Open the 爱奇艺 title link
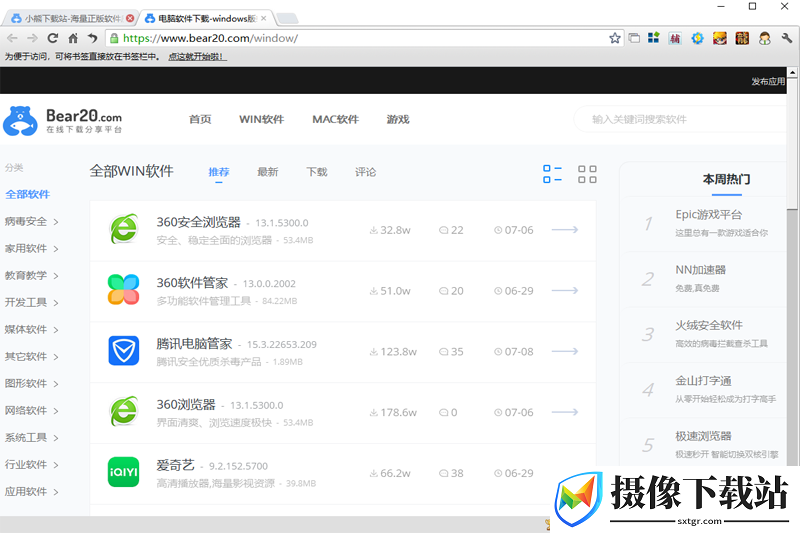Image resolution: width=800 pixels, height=533 pixels. (x=176, y=465)
